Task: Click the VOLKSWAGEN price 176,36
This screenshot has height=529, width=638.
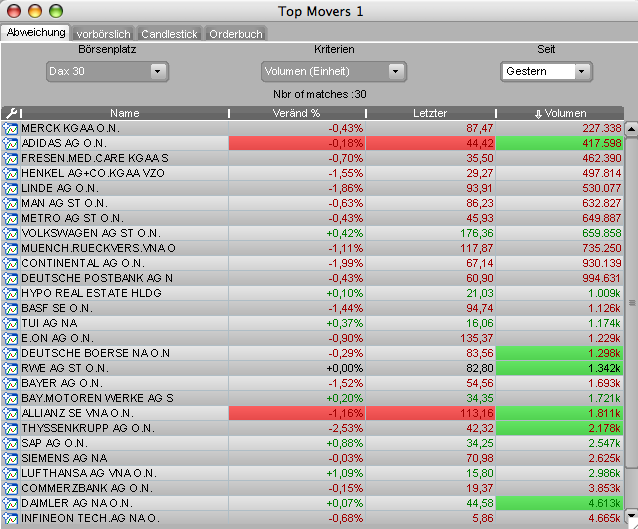Action: (476, 234)
